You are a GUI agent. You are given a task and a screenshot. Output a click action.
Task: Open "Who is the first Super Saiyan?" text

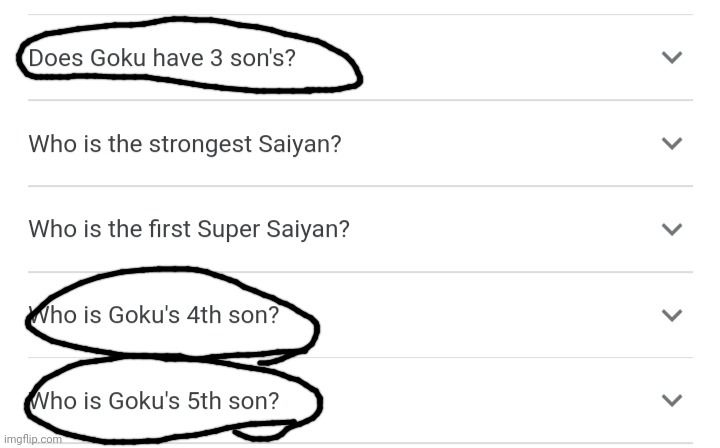point(189,230)
